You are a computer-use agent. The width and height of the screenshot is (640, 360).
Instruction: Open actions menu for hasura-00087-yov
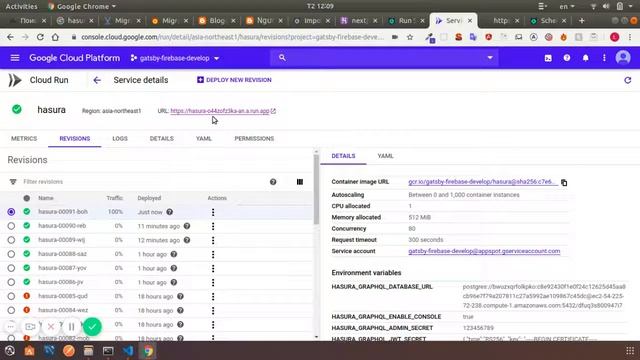pyautogui.click(x=213, y=269)
